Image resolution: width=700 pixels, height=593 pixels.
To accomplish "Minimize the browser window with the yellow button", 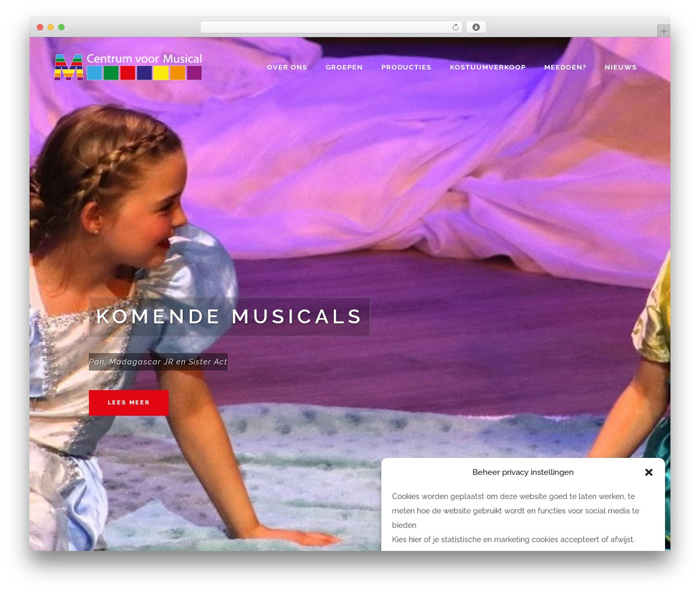I will point(50,27).
